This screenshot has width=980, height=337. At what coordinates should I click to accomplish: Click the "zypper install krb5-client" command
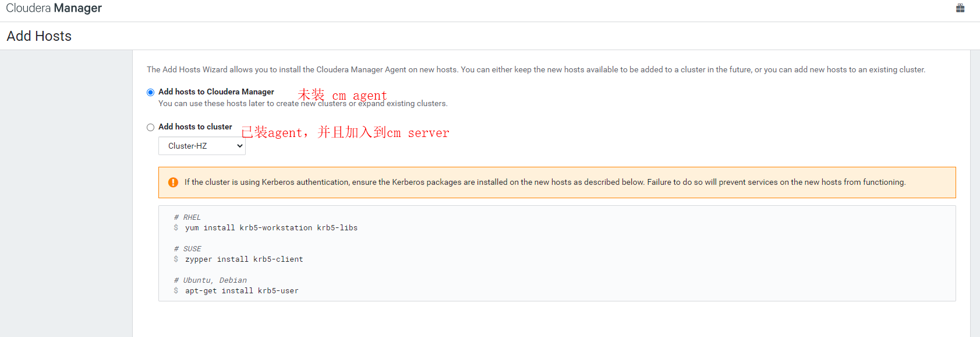click(x=244, y=259)
